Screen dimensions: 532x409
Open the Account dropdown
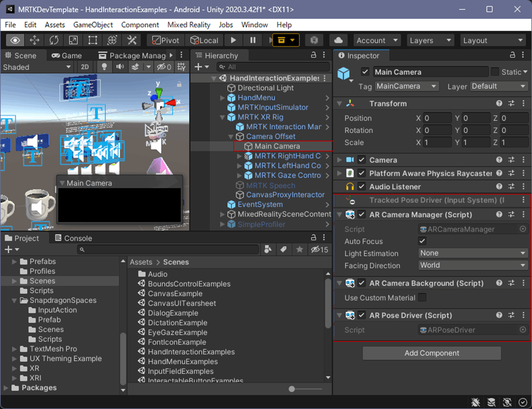click(377, 40)
